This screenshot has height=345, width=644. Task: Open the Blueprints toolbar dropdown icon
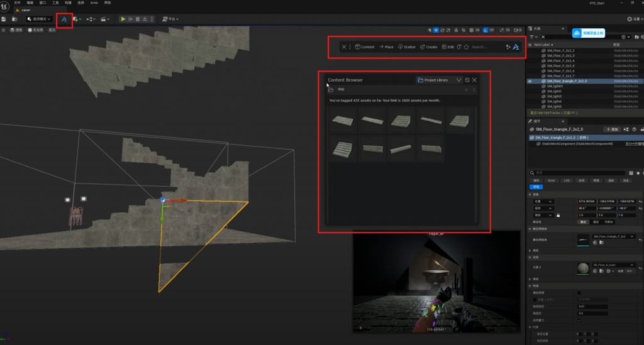point(91,19)
